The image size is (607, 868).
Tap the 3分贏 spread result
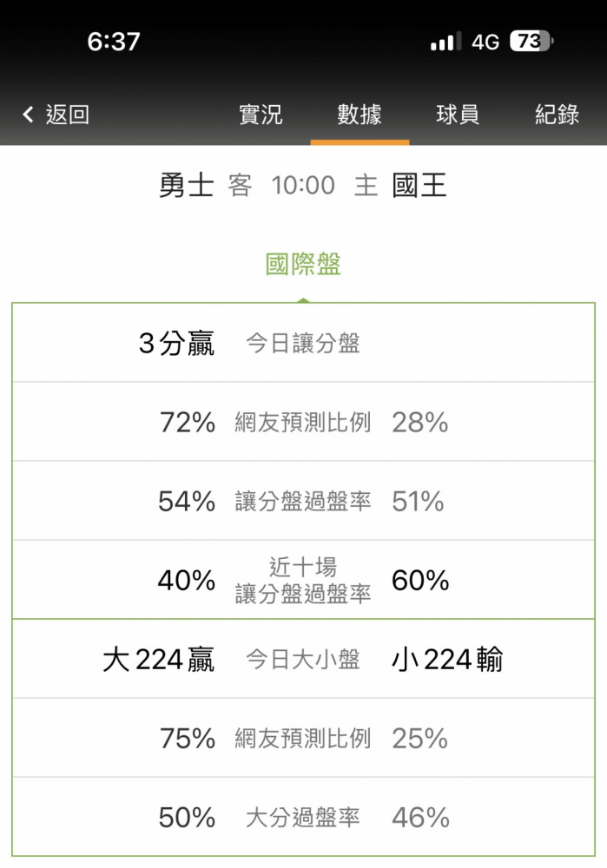coord(176,343)
